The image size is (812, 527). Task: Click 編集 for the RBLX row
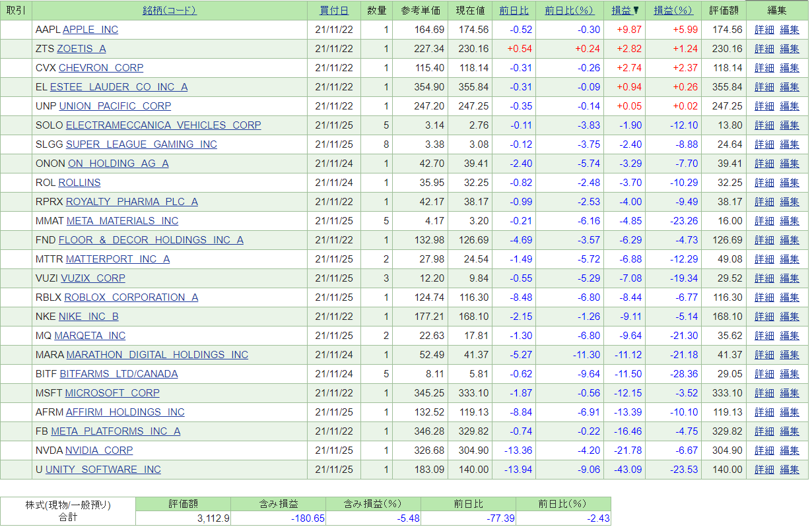coord(790,297)
